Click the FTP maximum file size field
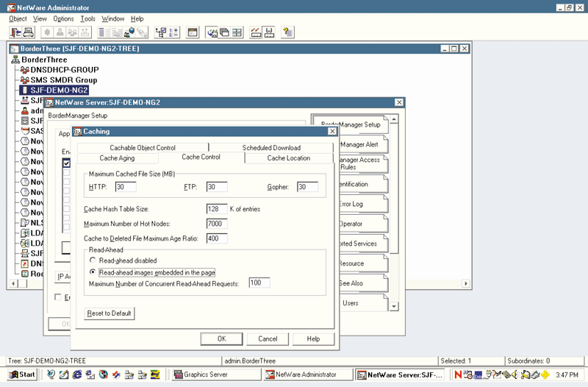 tap(217, 187)
